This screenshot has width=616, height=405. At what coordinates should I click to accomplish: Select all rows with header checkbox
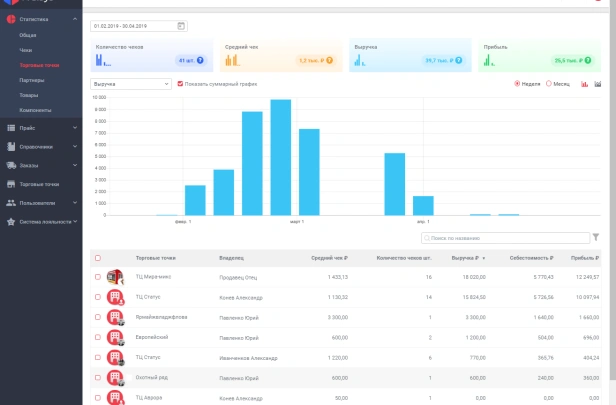[97, 258]
